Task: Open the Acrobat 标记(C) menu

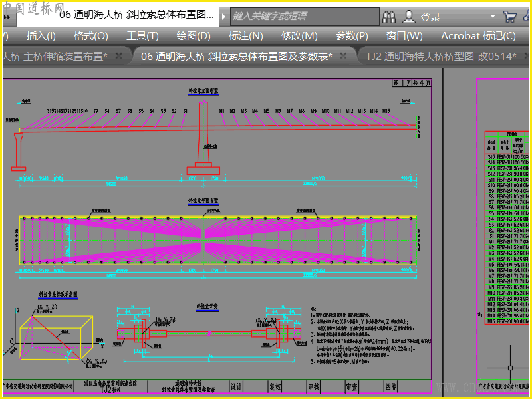Action: point(478,36)
